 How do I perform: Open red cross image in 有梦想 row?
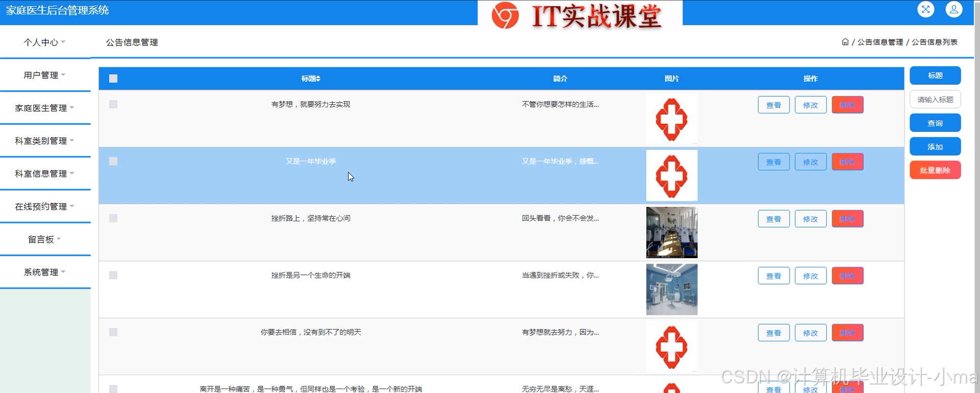(672, 119)
